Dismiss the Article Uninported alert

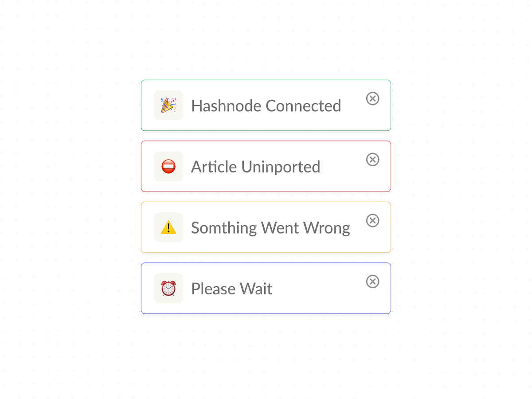(373, 160)
